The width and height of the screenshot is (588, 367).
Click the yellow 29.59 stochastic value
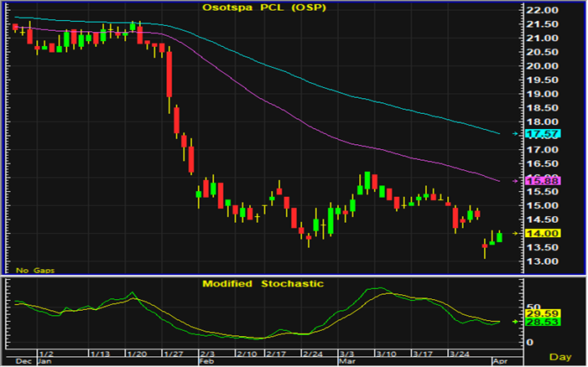point(543,314)
